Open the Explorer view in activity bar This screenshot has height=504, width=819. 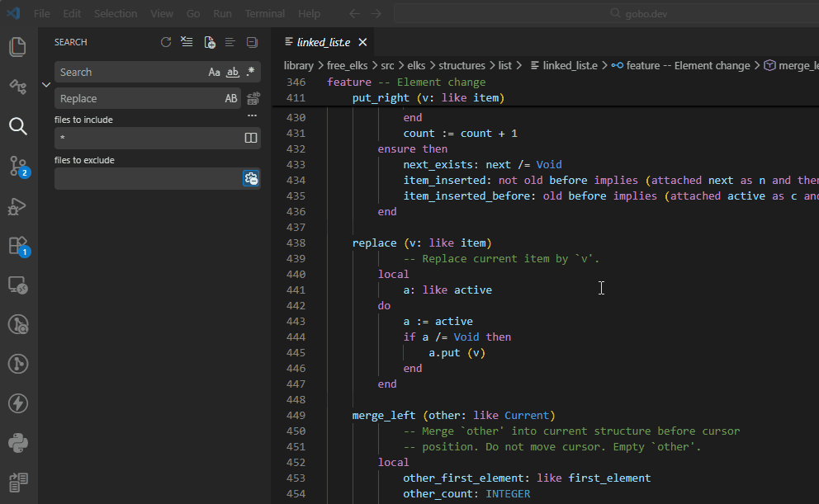[x=17, y=47]
